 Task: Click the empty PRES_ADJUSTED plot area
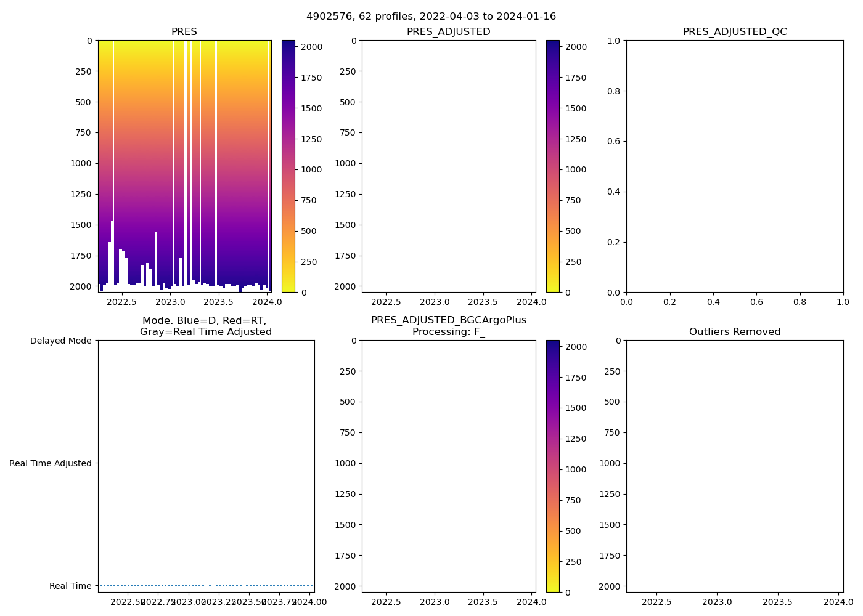click(x=448, y=166)
